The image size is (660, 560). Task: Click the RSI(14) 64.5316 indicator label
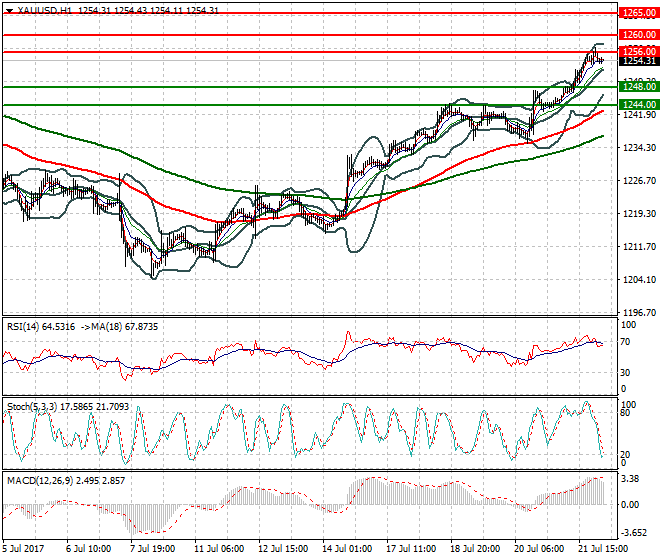coord(41,327)
